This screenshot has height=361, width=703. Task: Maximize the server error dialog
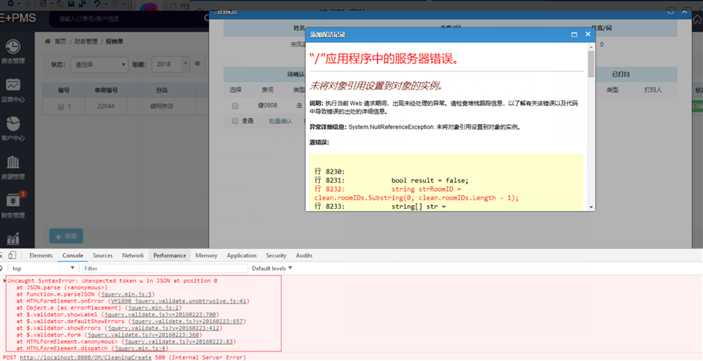(x=574, y=35)
